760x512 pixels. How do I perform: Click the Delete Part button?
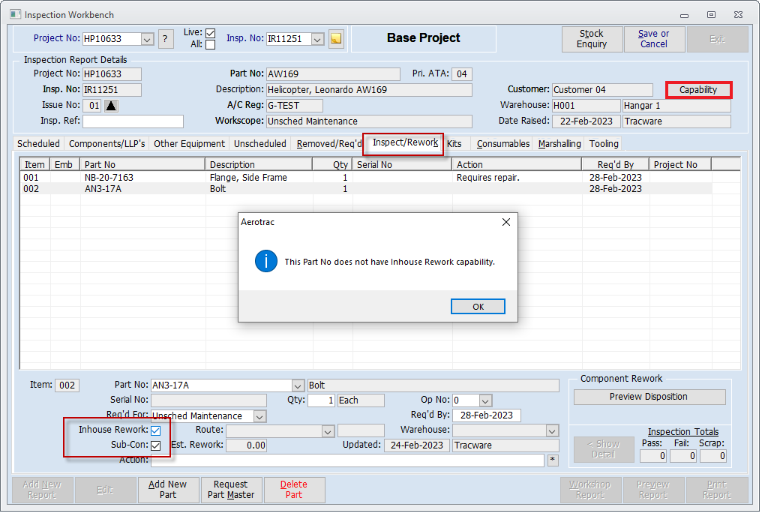pos(294,490)
